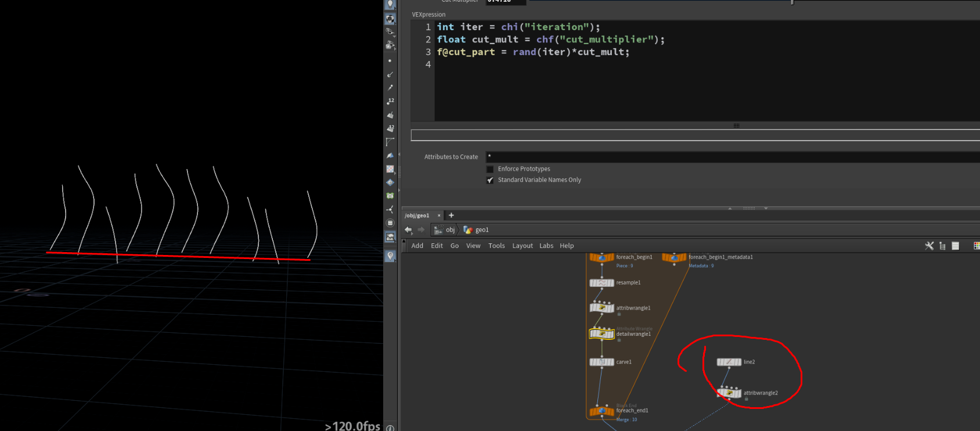This screenshot has height=431, width=980.
Task: Select the foreach_begin1_metadata1 node
Action: (674, 257)
